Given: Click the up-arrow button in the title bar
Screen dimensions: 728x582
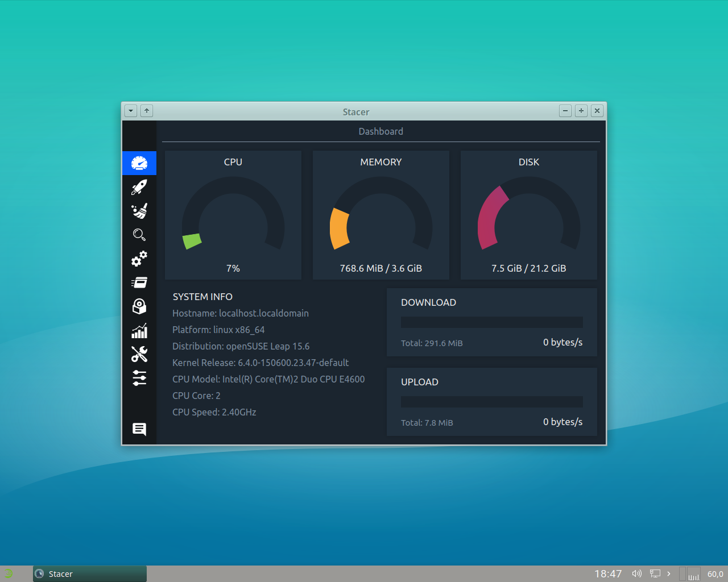Looking at the screenshot, I should (x=147, y=111).
